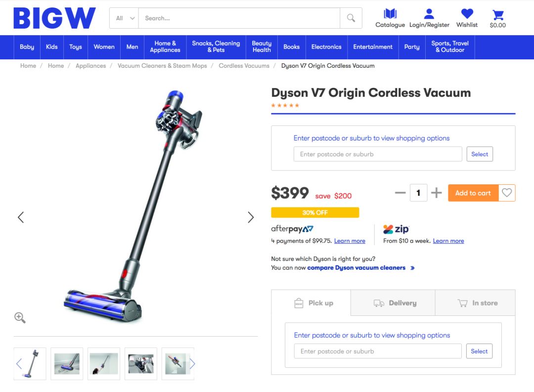The height and width of the screenshot is (392, 534).
Task: Advance the thumbnail strip with right chevron
Action: click(192, 364)
